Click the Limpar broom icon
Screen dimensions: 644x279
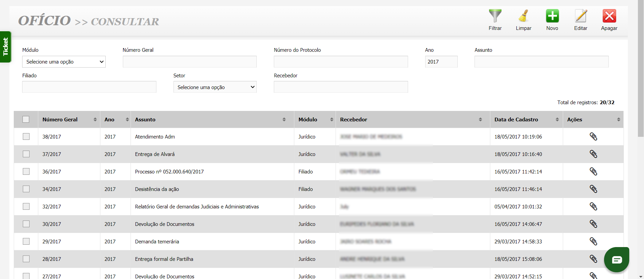click(524, 16)
